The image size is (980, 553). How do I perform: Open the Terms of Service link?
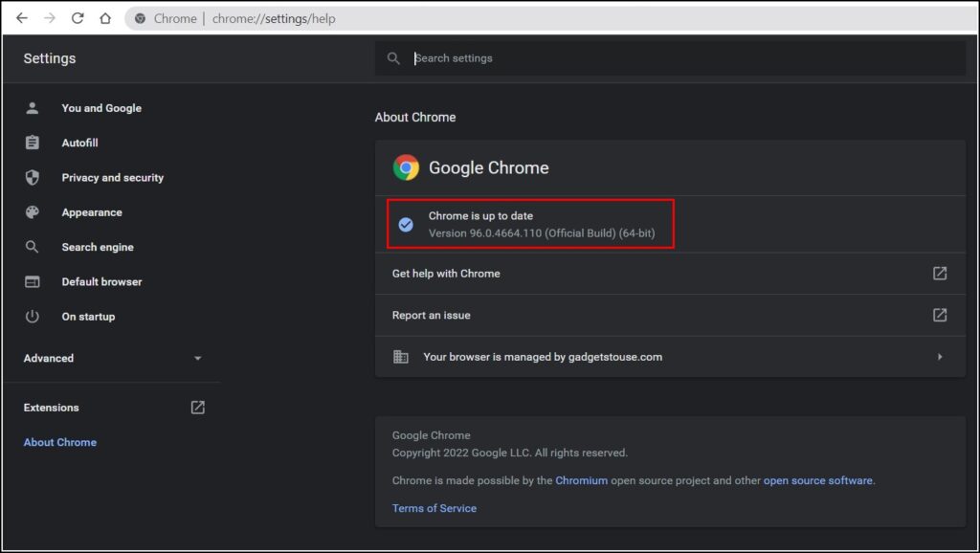pyautogui.click(x=434, y=508)
